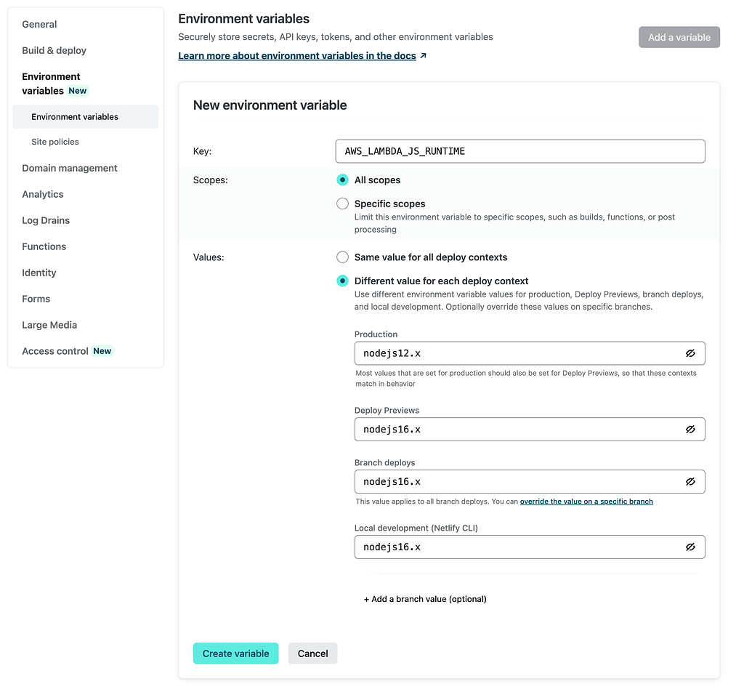The width and height of the screenshot is (744, 700).
Task: Open Build & deploy settings
Action: (54, 50)
